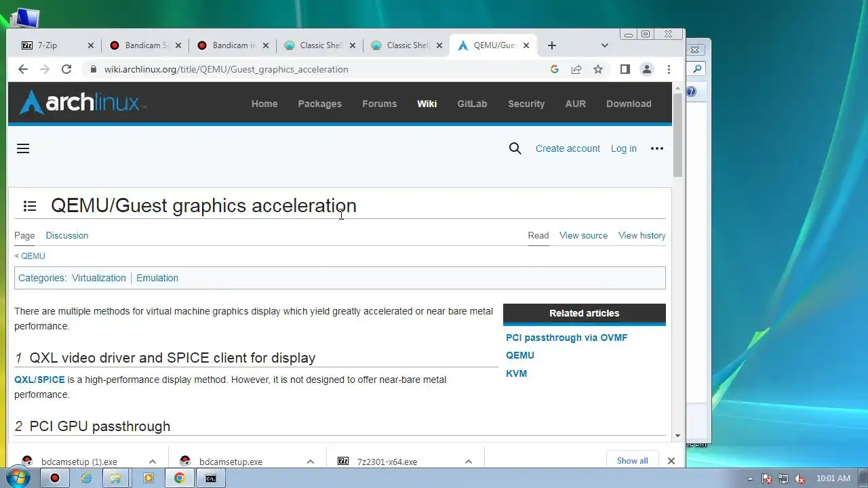This screenshot has height=488, width=868.
Task: Toggle the table of contents icon
Action: click(30, 206)
